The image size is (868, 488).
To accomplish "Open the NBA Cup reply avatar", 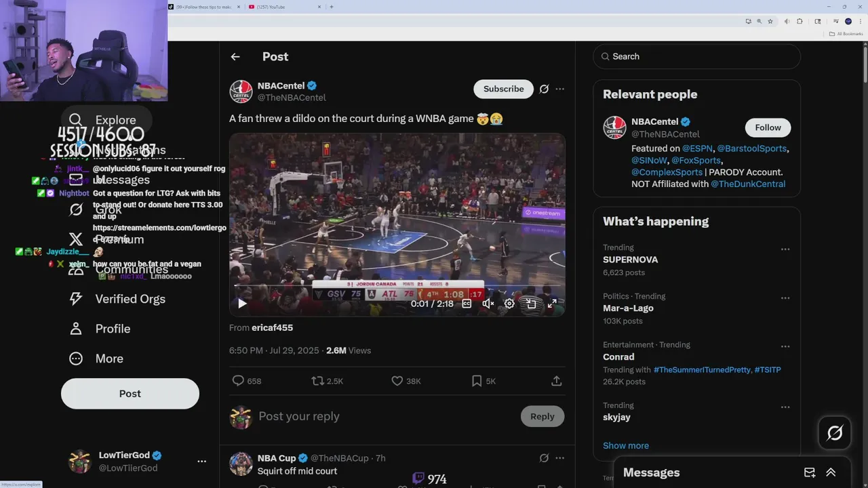I will [x=241, y=464].
